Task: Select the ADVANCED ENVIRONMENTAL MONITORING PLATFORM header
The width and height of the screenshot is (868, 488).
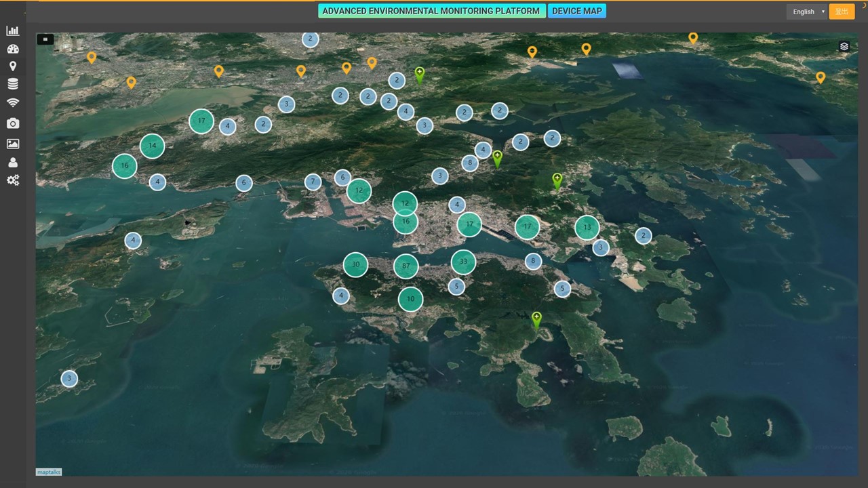Action: coord(431,11)
